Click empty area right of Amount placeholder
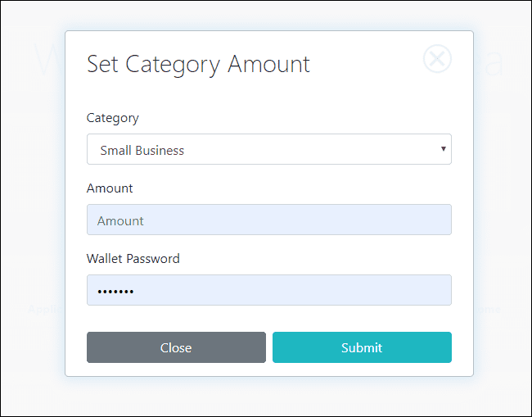The height and width of the screenshot is (417, 532). click(x=297, y=220)
